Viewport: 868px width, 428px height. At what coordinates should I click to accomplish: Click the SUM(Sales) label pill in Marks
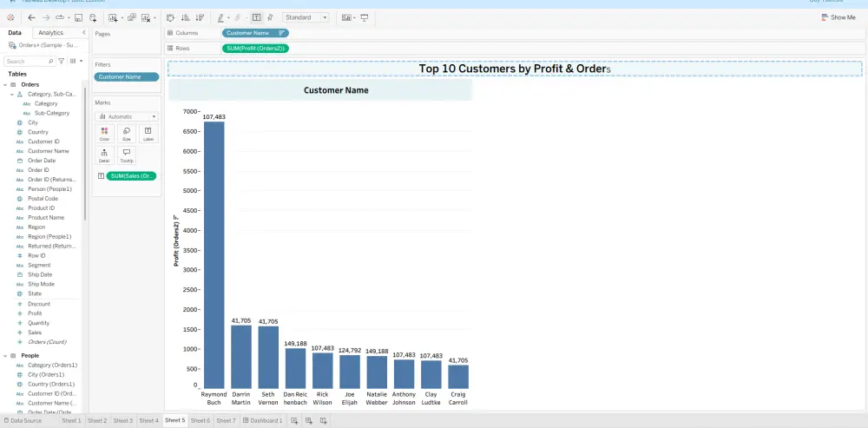click(x=131, y=176)
